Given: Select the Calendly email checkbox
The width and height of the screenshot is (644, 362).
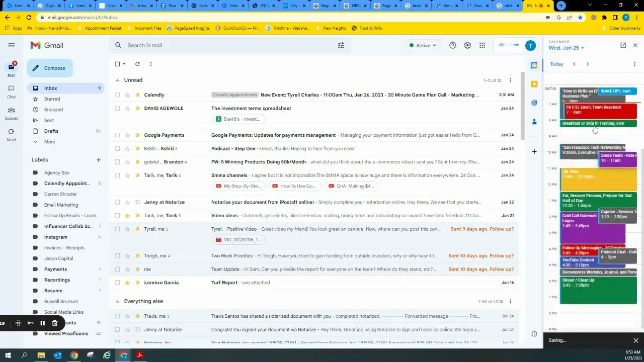Looking at the screenshot, I should (x=117, y=95).
